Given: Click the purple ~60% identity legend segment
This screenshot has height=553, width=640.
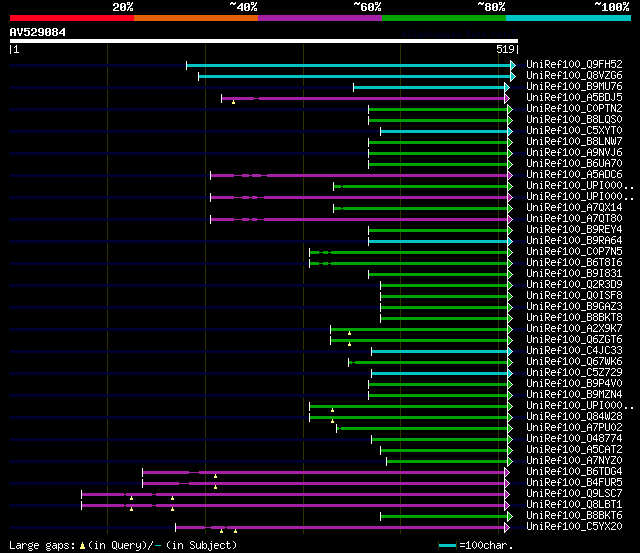Looking at the screenshot, I should (x=320, y=18).
